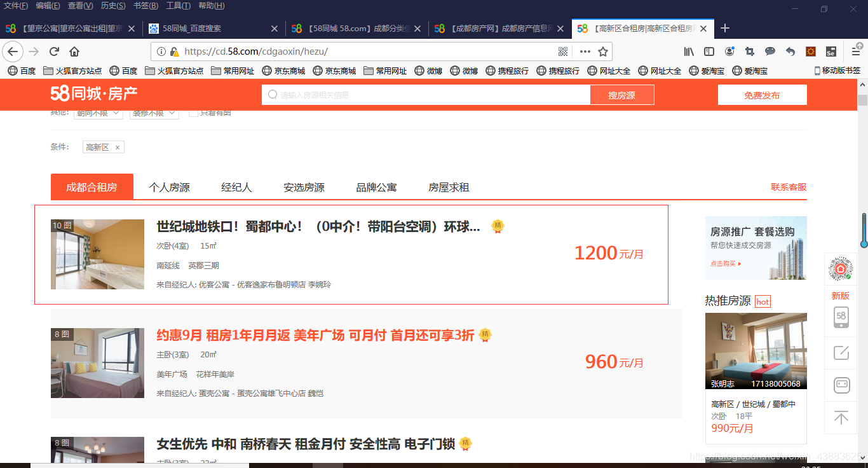Image resolution: width=868 pixels, height=468 pixels.
Task: Switch to the 58同城_百度搜索 browser tab
Action: [x=214, y=29]
